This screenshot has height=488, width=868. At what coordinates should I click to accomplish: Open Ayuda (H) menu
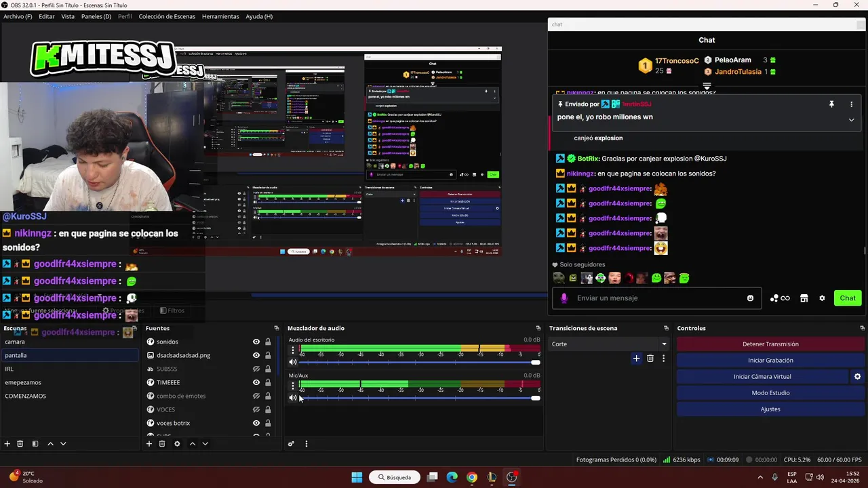(x=259, y=16)
